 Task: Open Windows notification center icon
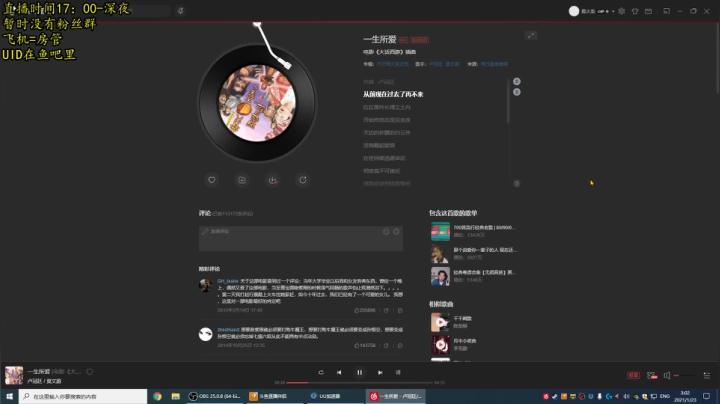point(707,396)
